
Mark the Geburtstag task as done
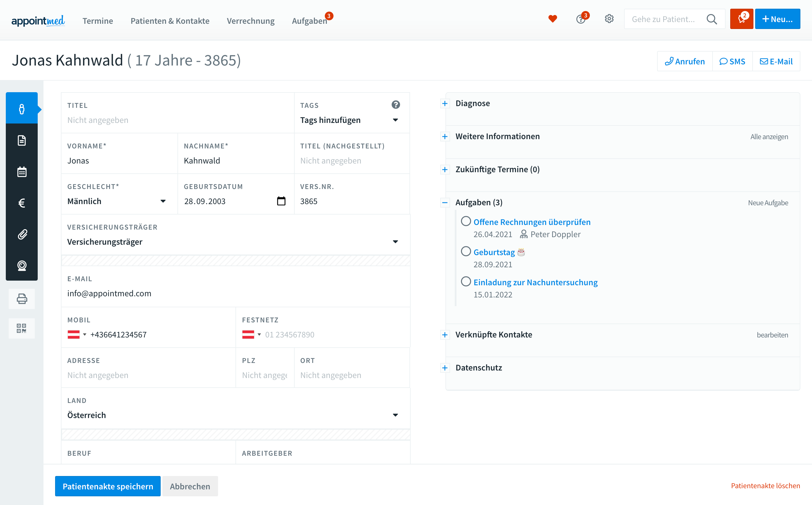(466, 252)
